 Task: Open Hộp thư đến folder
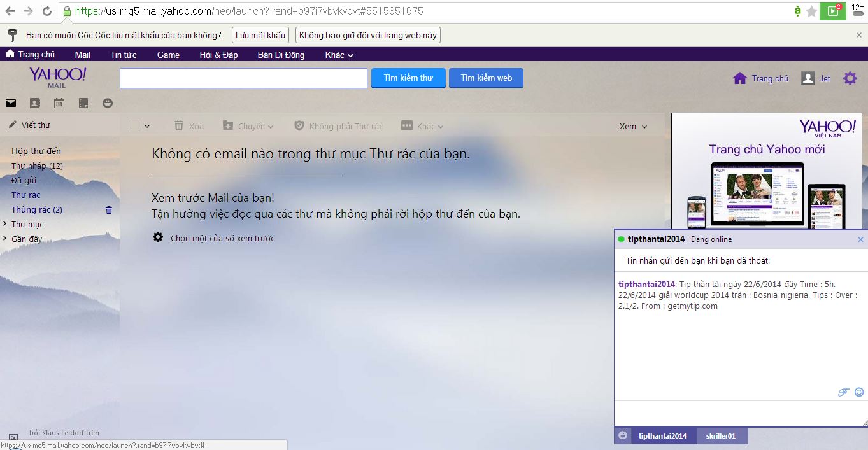(x=36, y=151)
